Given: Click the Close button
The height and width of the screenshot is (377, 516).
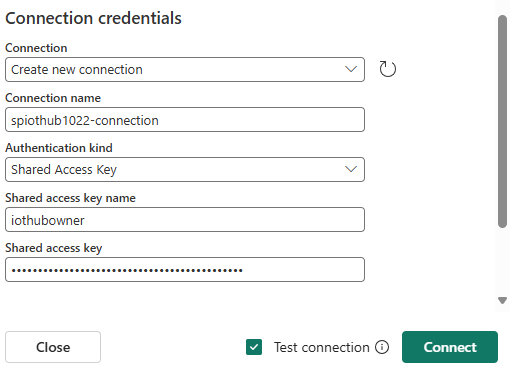Looking at the screenshot, I should (x=53, y=347).
